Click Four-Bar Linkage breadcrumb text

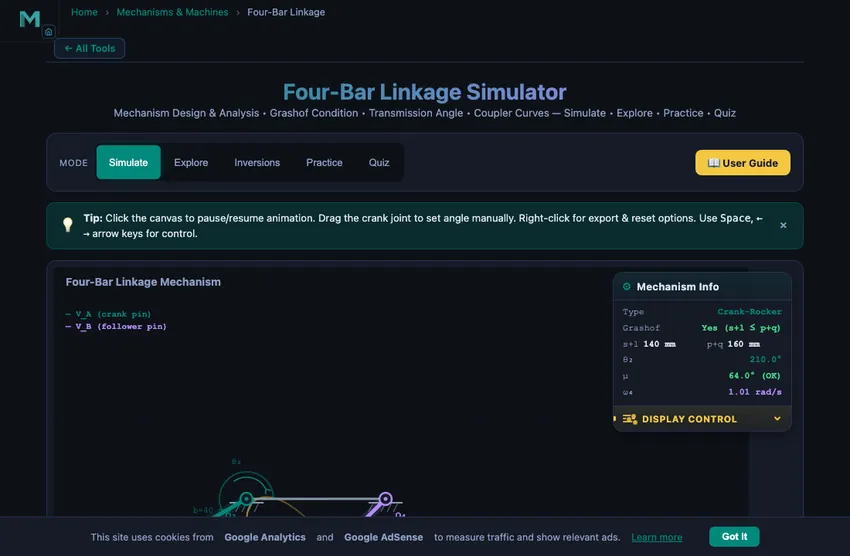tap(286, 12)
